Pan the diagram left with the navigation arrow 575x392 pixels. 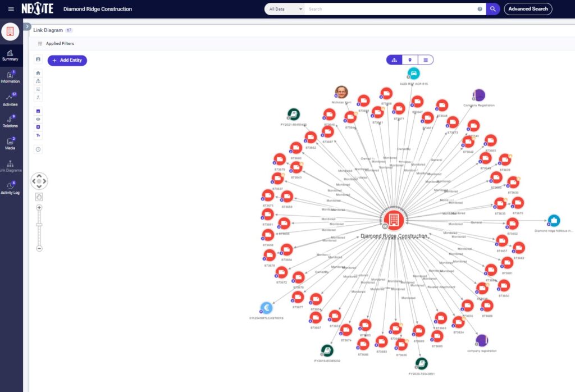point(34,181)
